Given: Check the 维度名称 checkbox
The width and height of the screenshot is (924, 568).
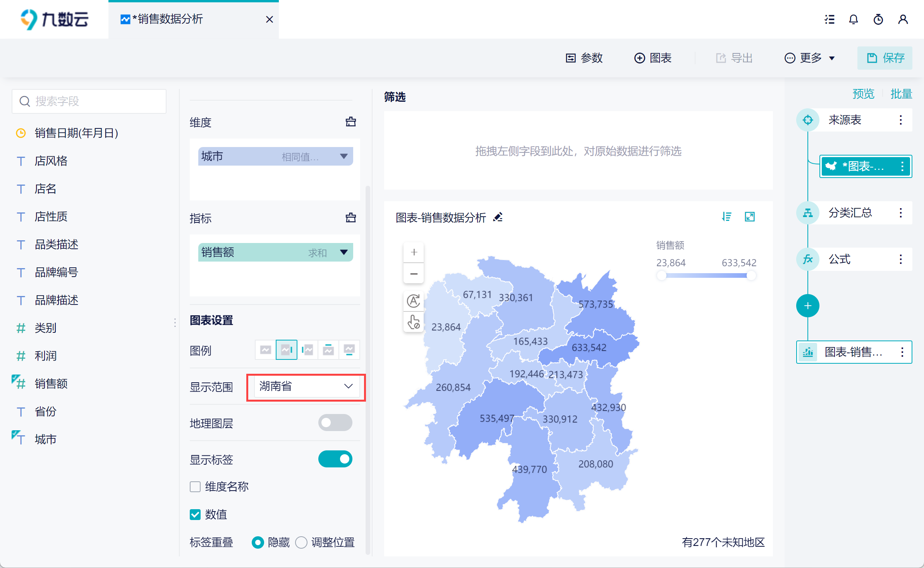Looking at the screenshot, I should pyautogui.click(x=195, y=487).
